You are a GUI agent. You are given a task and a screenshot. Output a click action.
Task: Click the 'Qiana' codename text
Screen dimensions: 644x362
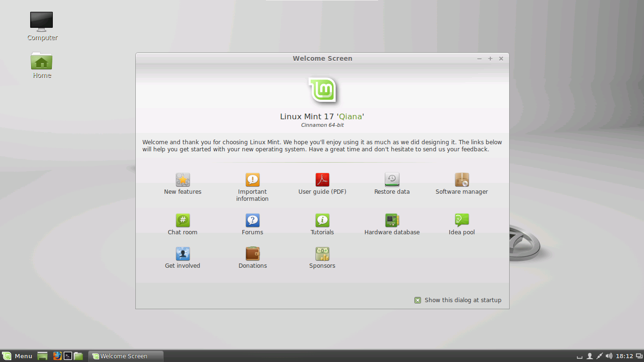point(350,116)
